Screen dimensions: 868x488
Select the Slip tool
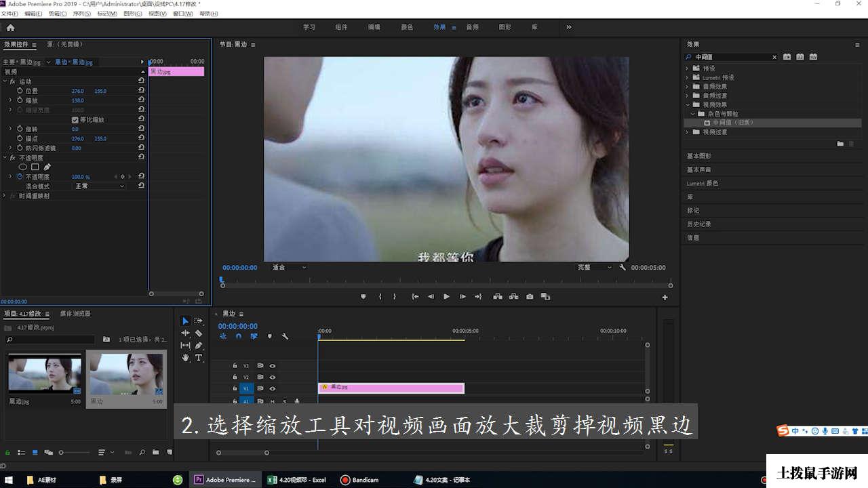coord(185,345)
